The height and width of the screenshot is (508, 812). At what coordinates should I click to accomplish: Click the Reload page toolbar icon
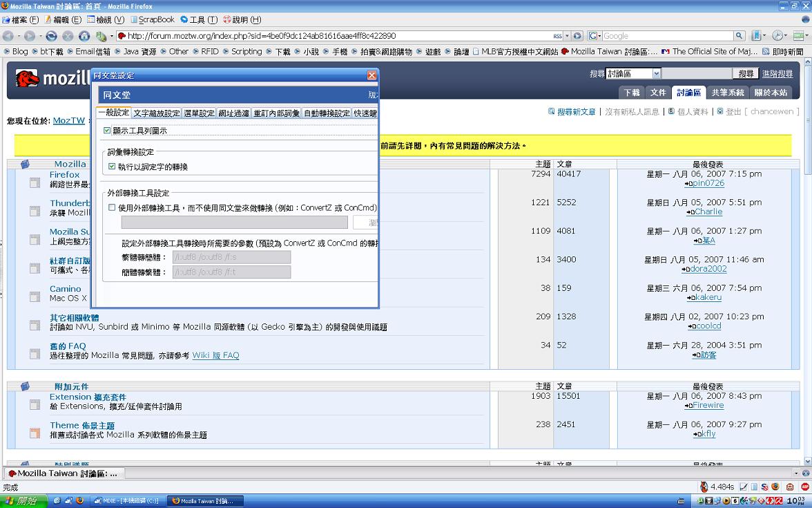(x=51, y=36)
